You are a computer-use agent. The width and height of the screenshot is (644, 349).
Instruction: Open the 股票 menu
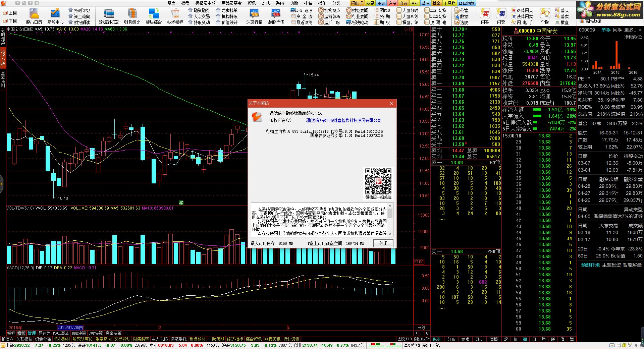coord(171,3)
